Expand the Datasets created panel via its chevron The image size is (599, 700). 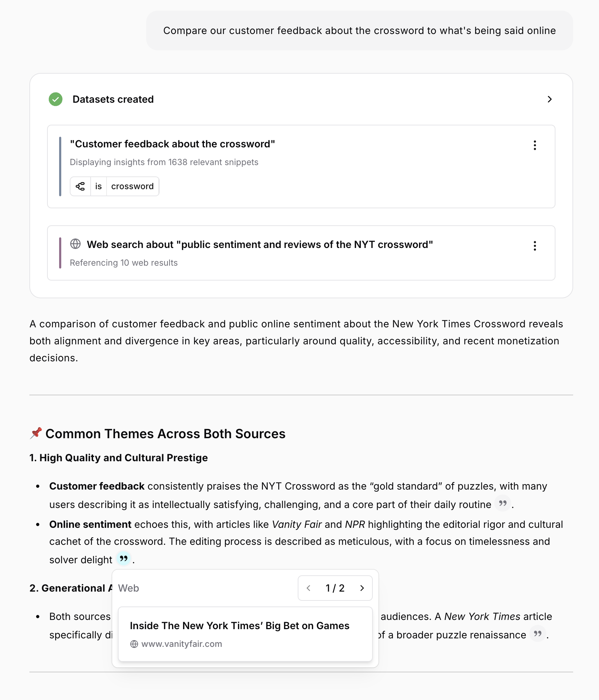coord(550,100)
